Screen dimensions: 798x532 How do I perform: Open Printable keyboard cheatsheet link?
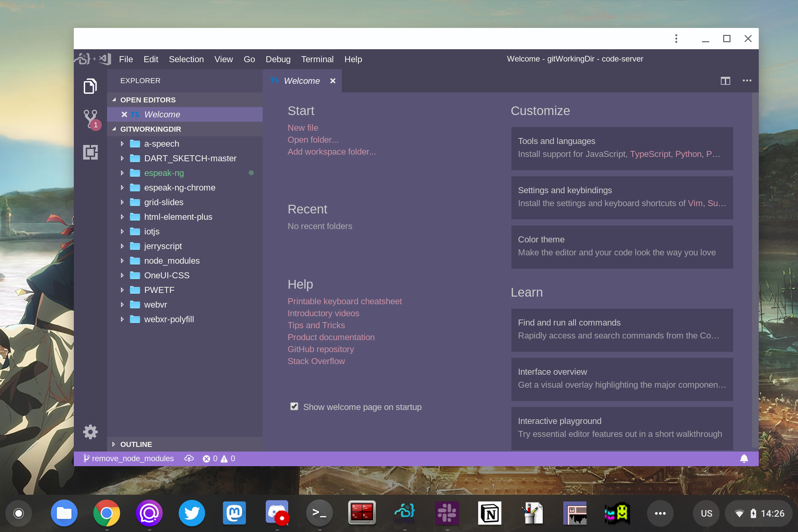click(x=344, y=301)
